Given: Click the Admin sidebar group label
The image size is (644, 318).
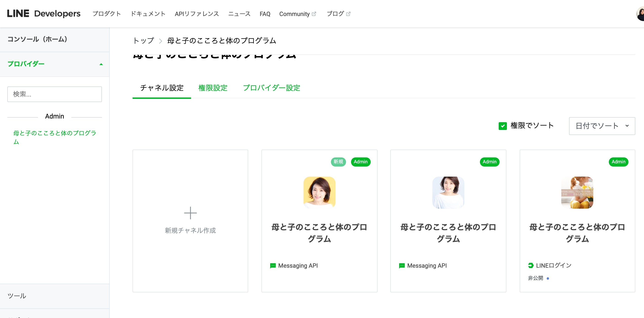Looking at the screenshot, I should pos(54,116).
